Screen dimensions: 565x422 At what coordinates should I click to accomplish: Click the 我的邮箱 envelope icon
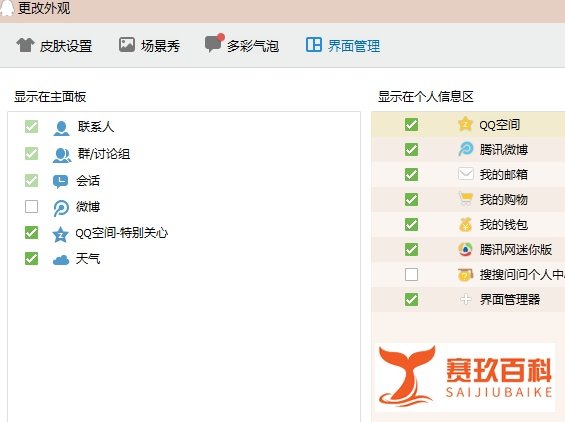(466, 174)
